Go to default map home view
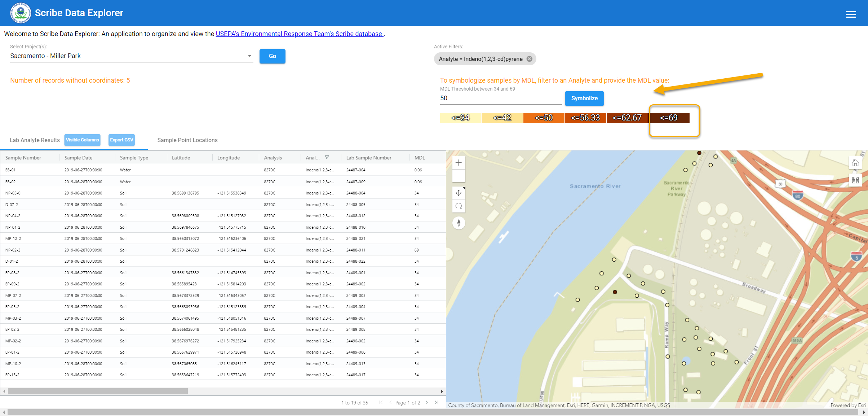The width and height of the screenshot is (868, 416). 855,163
